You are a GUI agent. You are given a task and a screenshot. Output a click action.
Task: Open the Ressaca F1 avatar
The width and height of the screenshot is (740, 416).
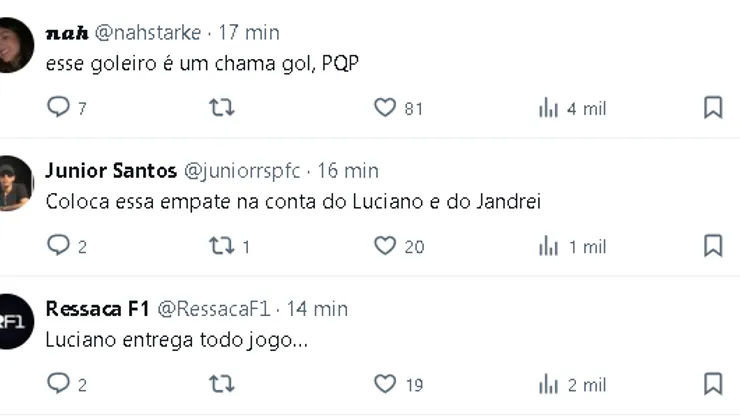14,322
